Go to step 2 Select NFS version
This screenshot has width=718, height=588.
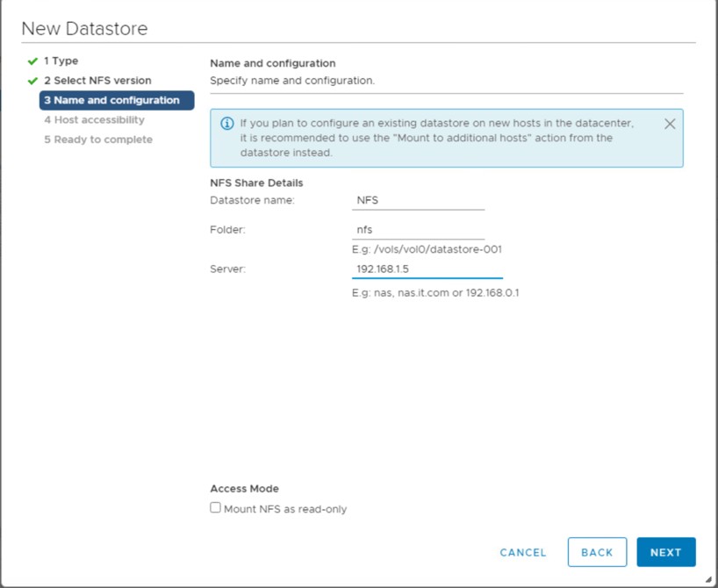coord(97,81)
